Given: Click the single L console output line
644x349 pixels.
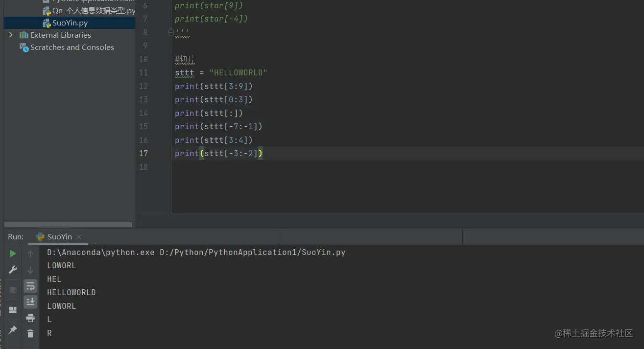Looking at the screenshot, I should tap(49, 320).
